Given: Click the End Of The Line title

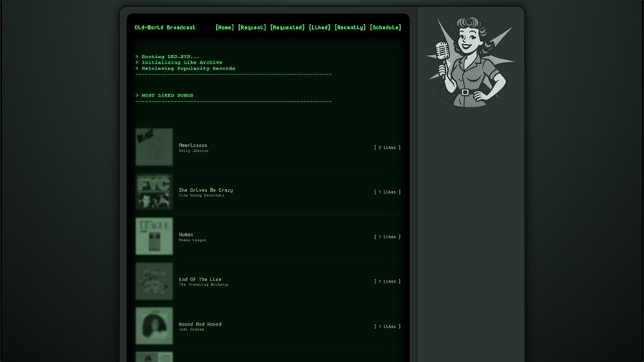Looking at the screenshot, I should pos(200,280).
